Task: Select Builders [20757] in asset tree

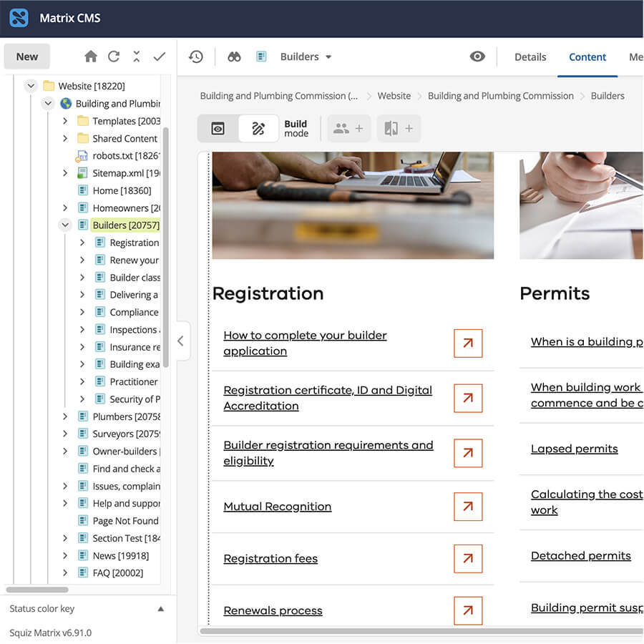Action: 126,225
